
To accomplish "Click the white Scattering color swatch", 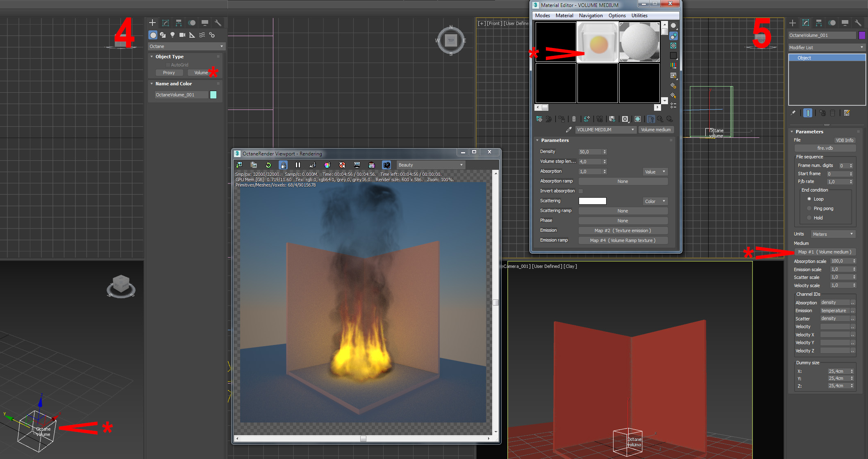I will tap(592, 201).
